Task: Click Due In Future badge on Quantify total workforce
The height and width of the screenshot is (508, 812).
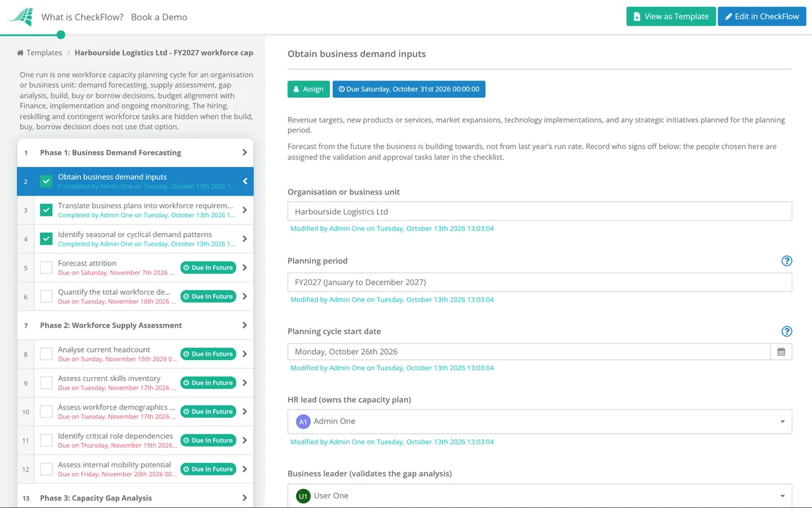Action: click(208, 297)
